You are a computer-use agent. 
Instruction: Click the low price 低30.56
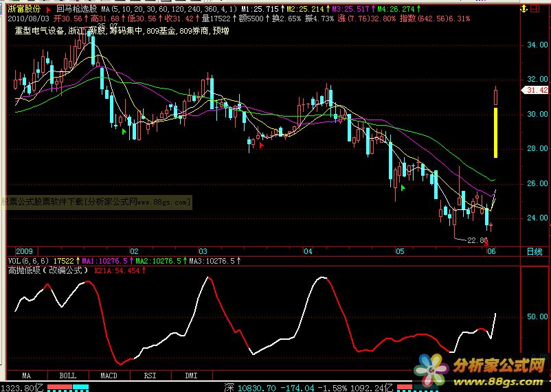click(x=142, y=19)
